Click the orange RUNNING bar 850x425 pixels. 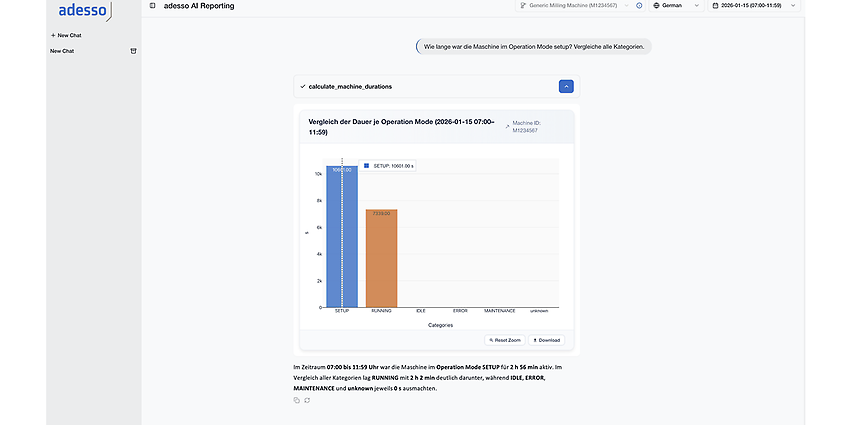382,259
